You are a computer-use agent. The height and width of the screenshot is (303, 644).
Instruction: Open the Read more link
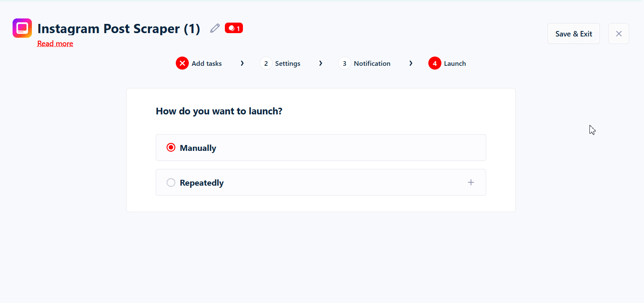point(55,44)
